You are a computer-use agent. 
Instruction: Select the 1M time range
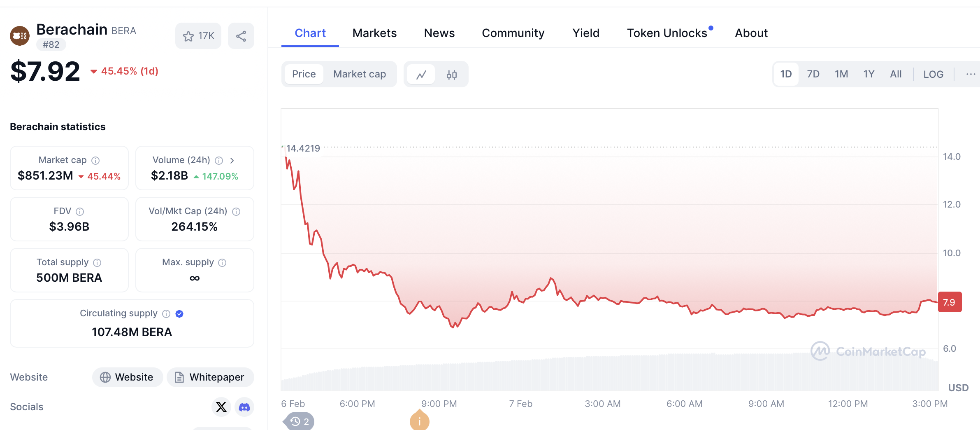[x=841, y=74]
